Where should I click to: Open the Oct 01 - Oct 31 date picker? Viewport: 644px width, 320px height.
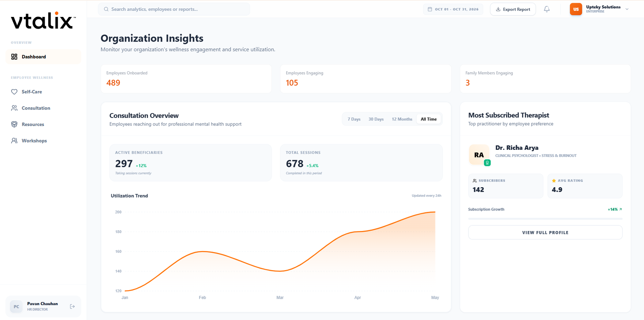453,9
